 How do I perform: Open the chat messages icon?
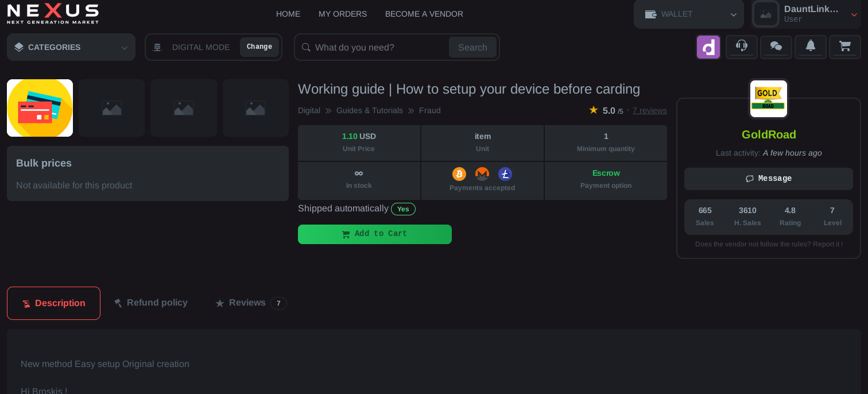(776, 47)
